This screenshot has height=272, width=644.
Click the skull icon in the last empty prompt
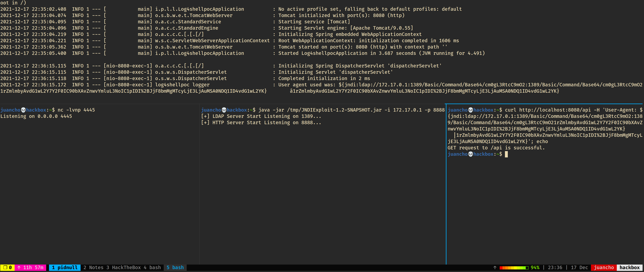pyautogui.click(x=471, y=154)
